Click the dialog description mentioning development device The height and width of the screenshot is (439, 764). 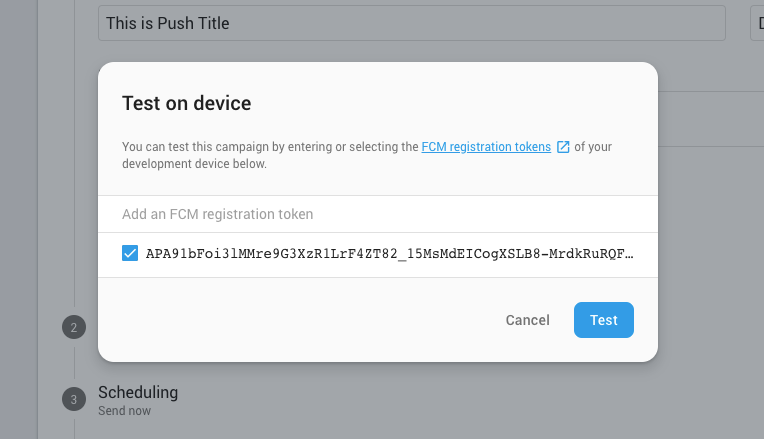pos(366,155)
